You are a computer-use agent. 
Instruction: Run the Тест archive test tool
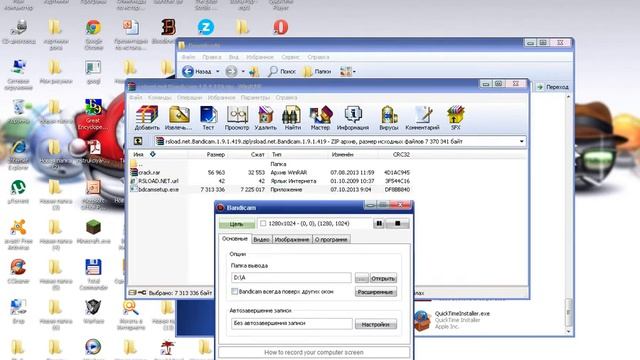(x=208, y=118)
